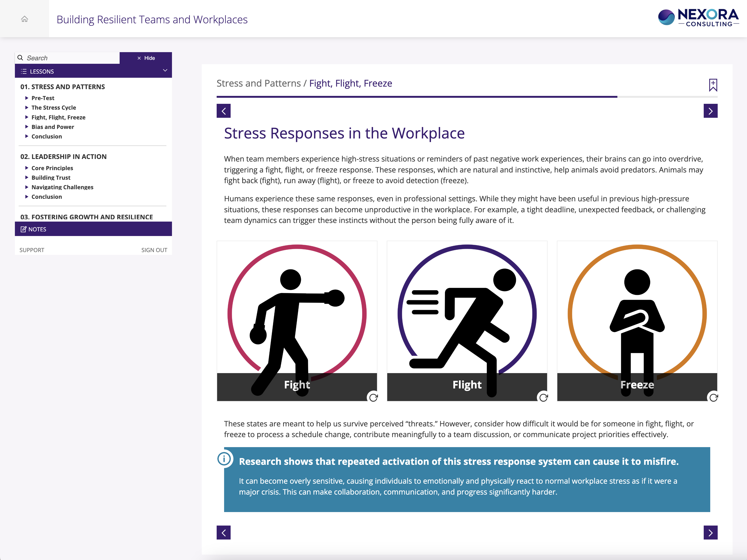Click the home icon in header
Image resolution: width=747 pixels, height=560 pixels.
click(x=24, y=19)
